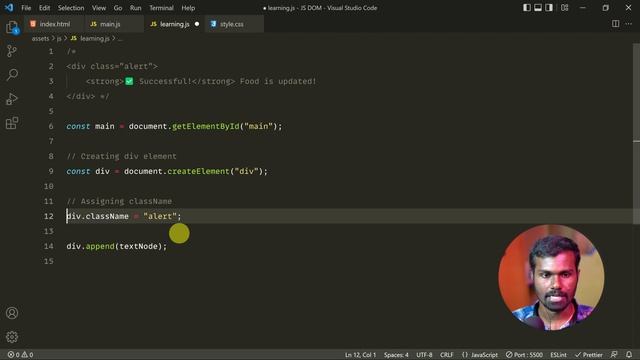
Task: Click the getElementById method text
Action: click(206, 126)
